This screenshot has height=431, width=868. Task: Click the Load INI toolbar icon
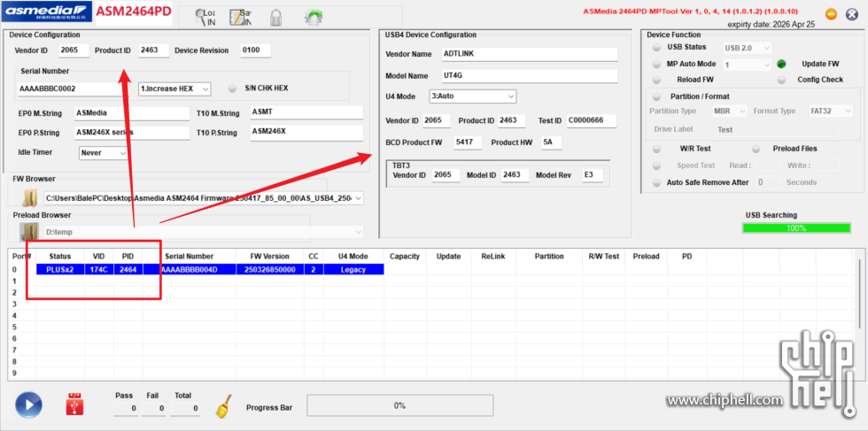(x=206, y=17)
